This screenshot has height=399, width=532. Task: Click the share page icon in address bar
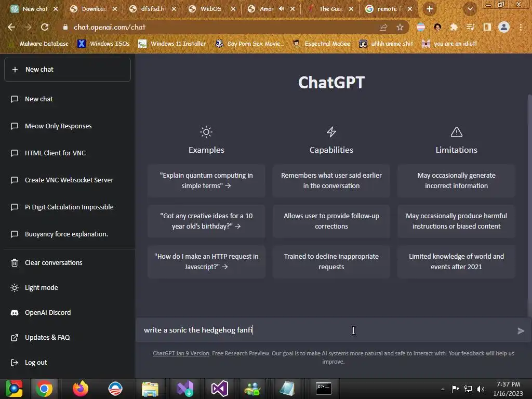click(383, 27)
